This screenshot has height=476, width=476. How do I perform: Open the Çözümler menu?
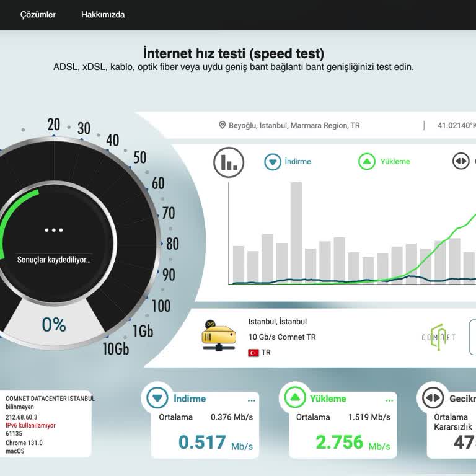pos(38,15)
